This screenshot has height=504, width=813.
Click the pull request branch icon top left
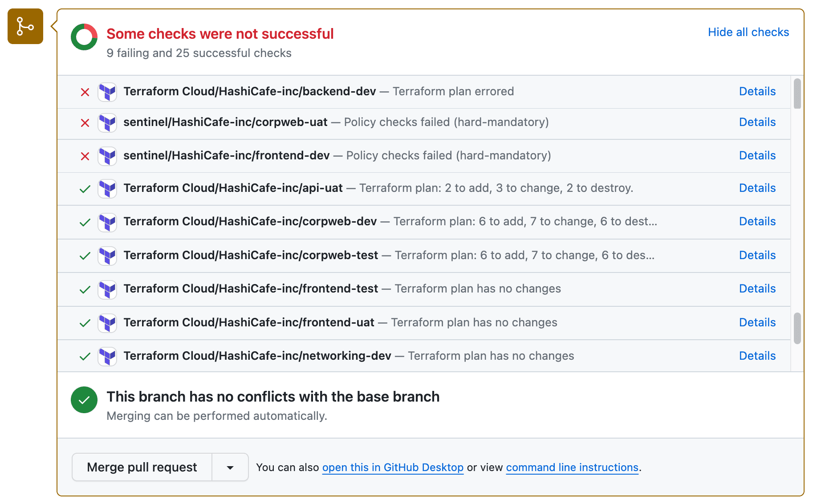pyautogui.click(x=25, y=26)
